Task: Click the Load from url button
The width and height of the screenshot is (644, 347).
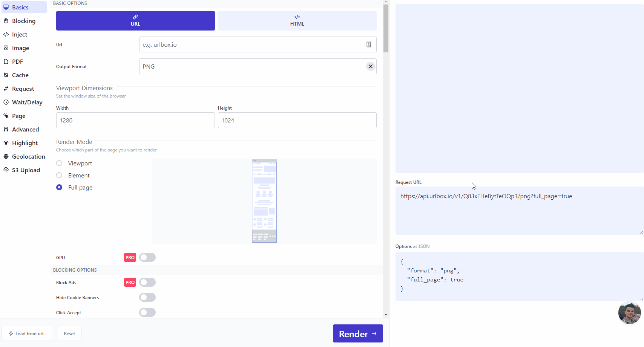Action: (28, 334)
